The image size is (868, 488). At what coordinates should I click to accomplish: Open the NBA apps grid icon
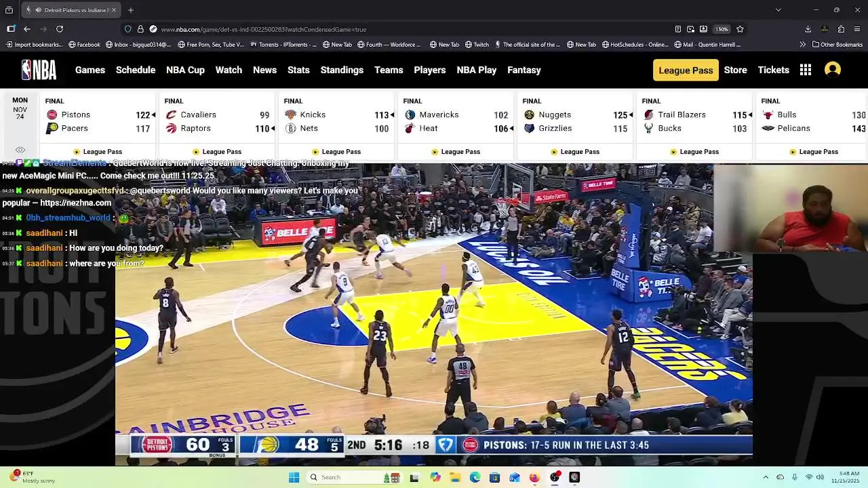click(x=806, y=70)
